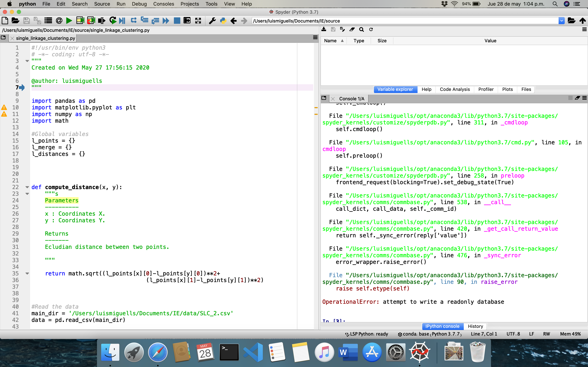Open the Variable explorer options menu
This screenshot has width=588, height=367.
[x=584, y=29]
